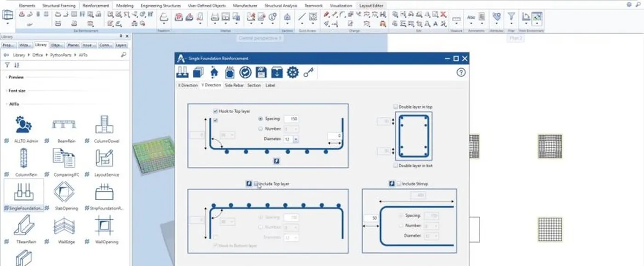Screen dimensions: 644x266
Task: Switch to the Layers palette tab
Action: coord(121,45)
